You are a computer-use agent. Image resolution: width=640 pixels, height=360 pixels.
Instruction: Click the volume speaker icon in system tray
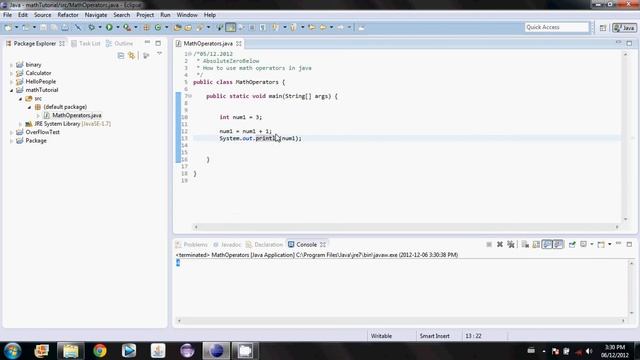(589, 351)
